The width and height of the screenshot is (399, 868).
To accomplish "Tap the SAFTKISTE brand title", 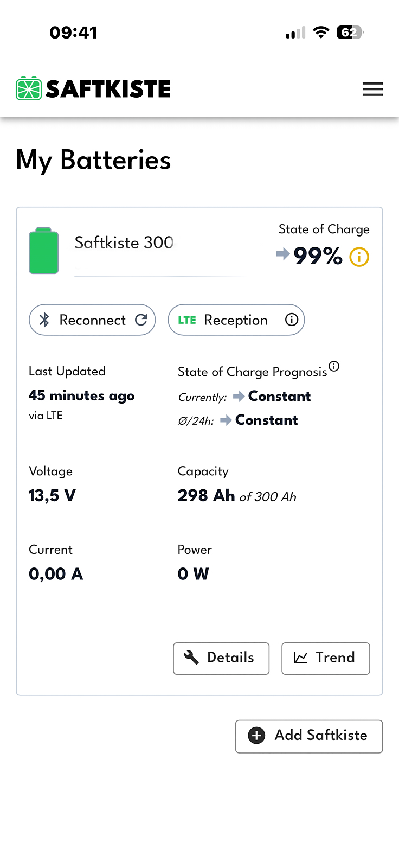I will click(x=108, y=89).
